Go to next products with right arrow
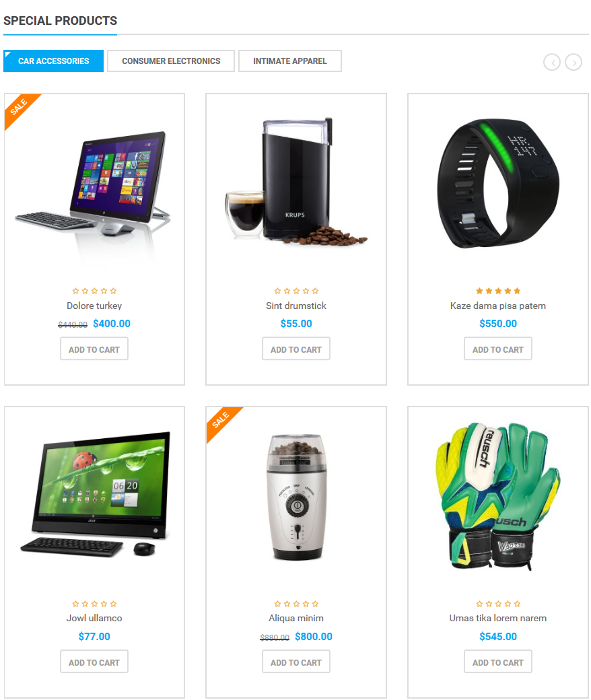This screenshot has width=591, height=700. click(x=573, y=62)
